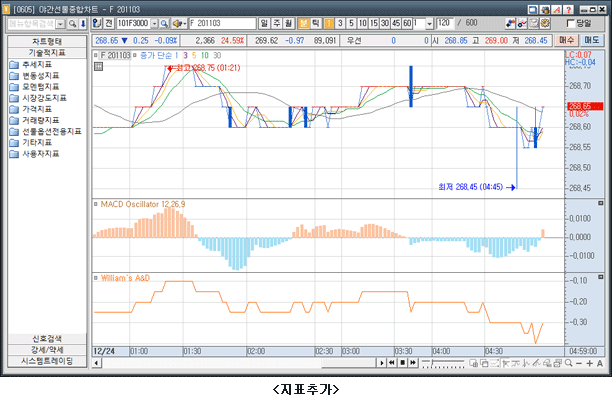Click the magnifier icon beside the 101F3000 code
Image resolution: width=612 pixels, height=397 pixels.
tap(164, 24)
